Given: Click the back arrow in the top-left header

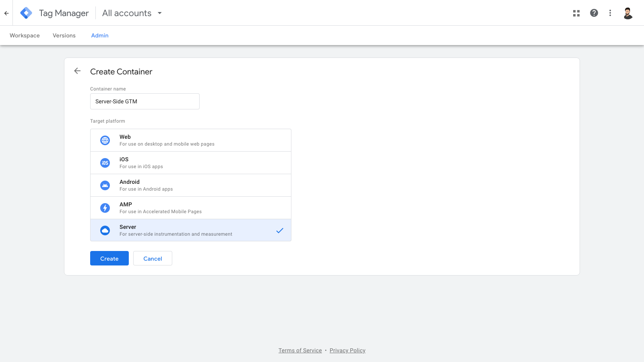Looking at the screenshot, I should tap(6, 13).
